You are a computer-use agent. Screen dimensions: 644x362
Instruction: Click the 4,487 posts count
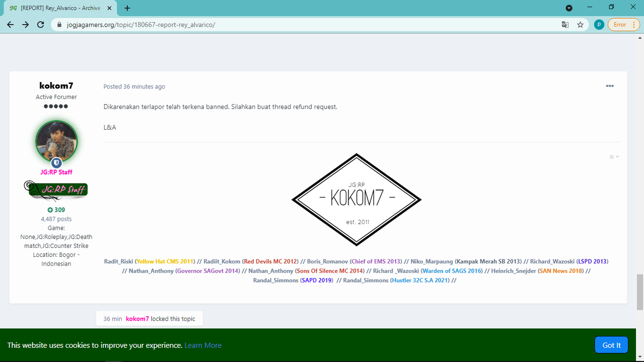tap(56, 219)
